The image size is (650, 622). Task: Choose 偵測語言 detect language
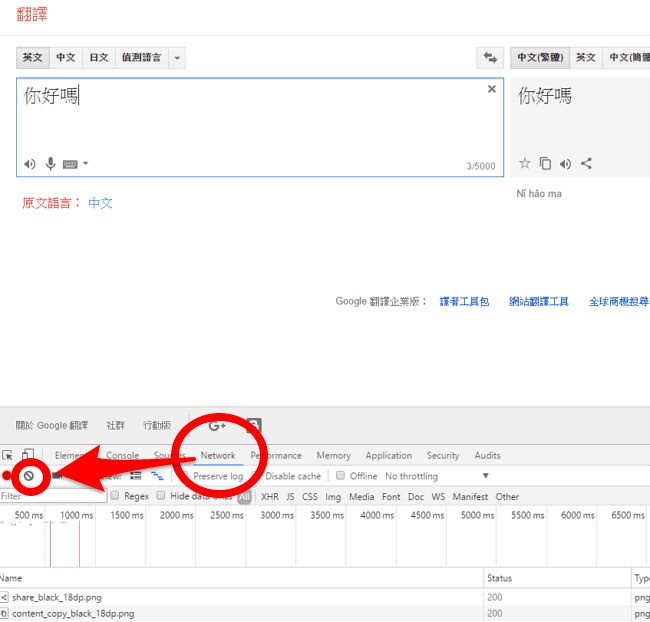[141, 58]
